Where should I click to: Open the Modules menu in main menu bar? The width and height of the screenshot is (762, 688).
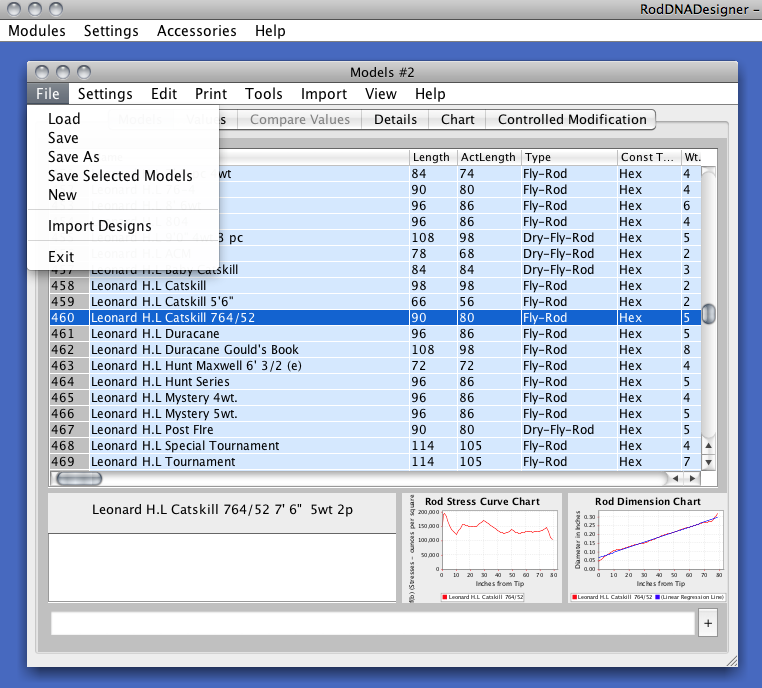37,31
